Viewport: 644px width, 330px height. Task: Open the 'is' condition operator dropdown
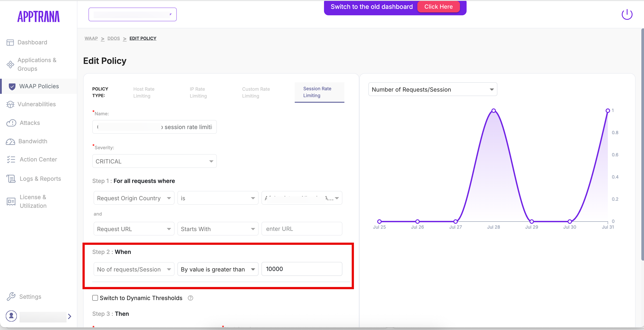point(218,198)
